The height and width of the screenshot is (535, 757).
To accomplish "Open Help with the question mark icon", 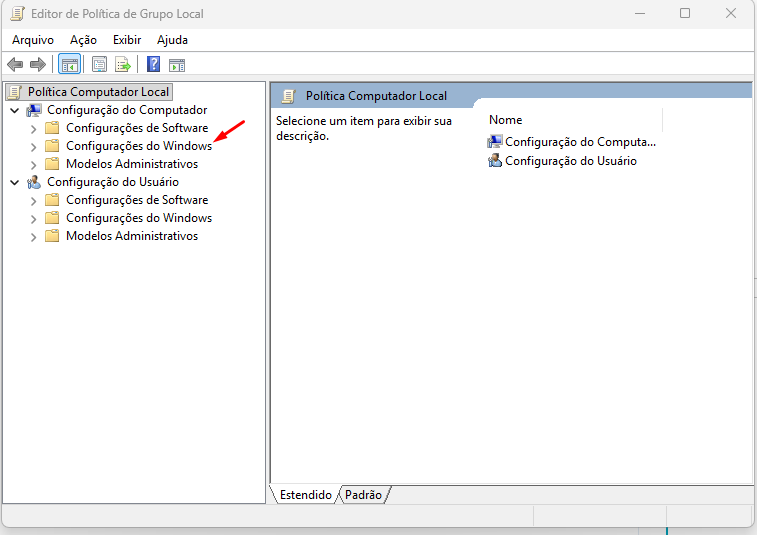I will (x=153, y=65).
